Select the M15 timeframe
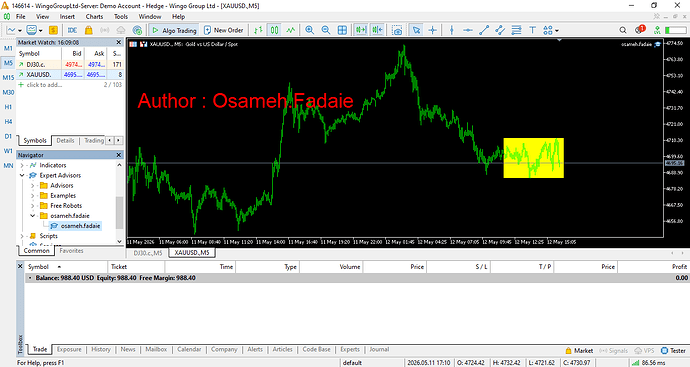Screen dimensions: 690x367 [x=8, y=77]
